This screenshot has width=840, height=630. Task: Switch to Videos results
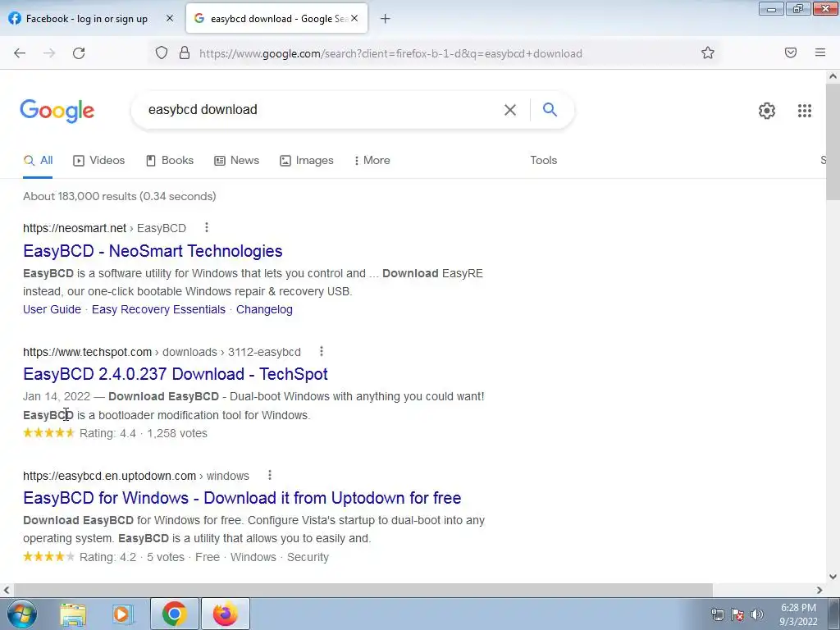point(99,160)
